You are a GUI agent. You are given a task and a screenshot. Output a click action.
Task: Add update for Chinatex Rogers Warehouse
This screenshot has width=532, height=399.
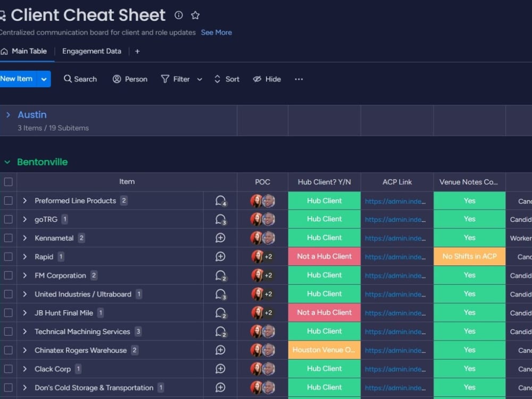pyautogui.click(x=221, y=350)
